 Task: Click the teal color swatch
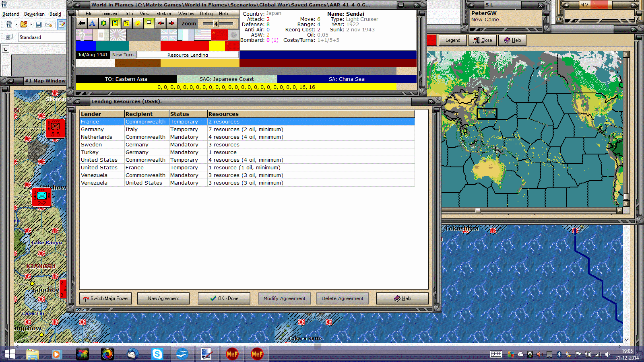[113, 46]
